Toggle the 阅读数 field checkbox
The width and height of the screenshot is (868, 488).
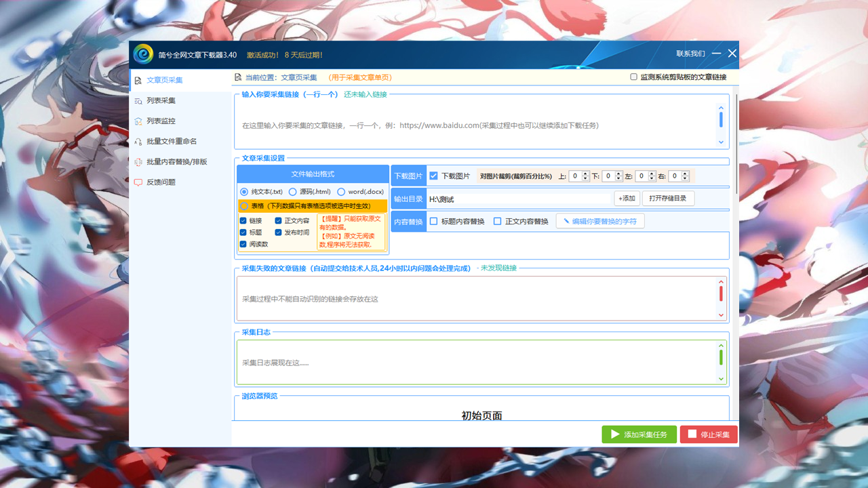coord(243,244)
